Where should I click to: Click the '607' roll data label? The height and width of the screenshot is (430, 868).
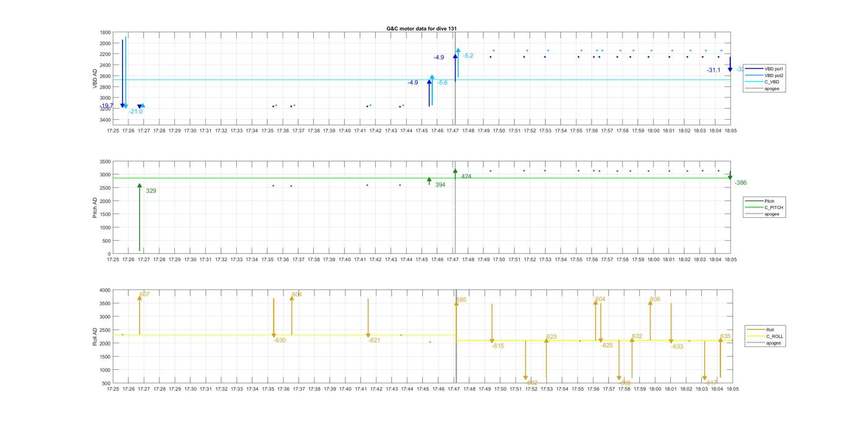(x=144, y=294)
